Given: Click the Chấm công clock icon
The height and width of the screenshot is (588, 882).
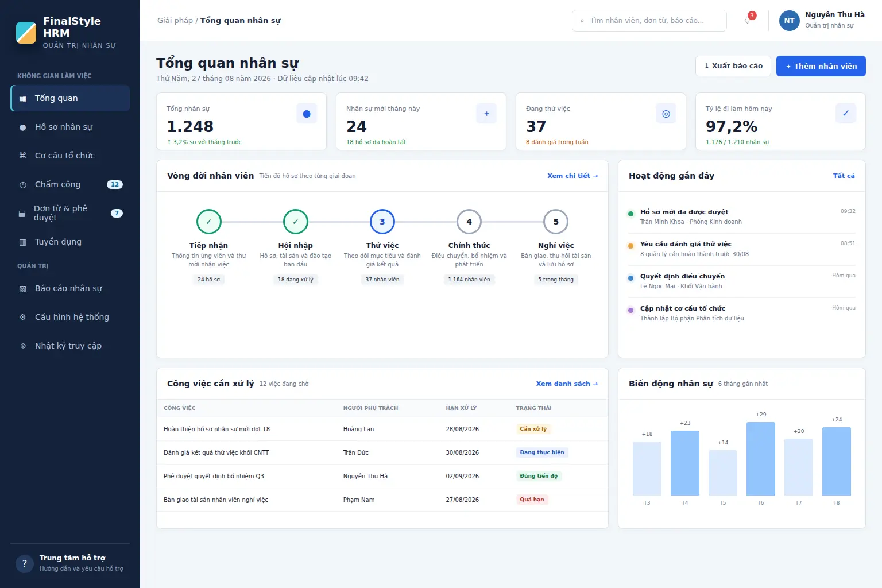Looking at the screenshot, I should click(23, 185).
